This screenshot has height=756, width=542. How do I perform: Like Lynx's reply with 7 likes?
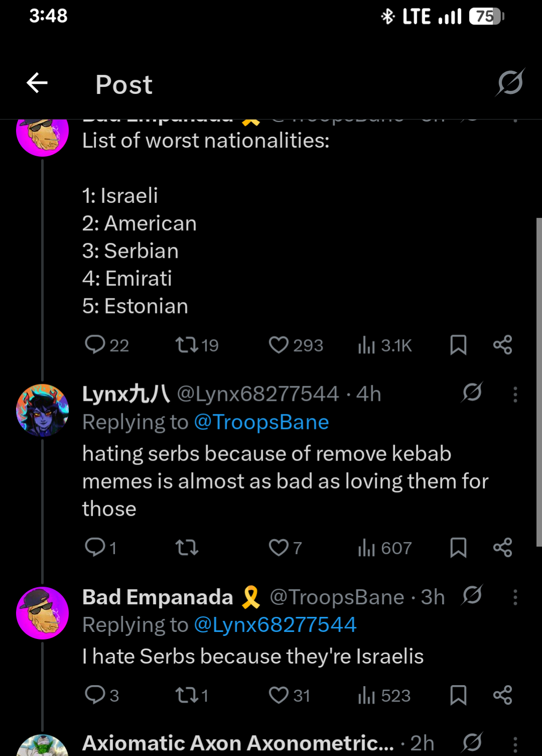[x=279, y=548]
